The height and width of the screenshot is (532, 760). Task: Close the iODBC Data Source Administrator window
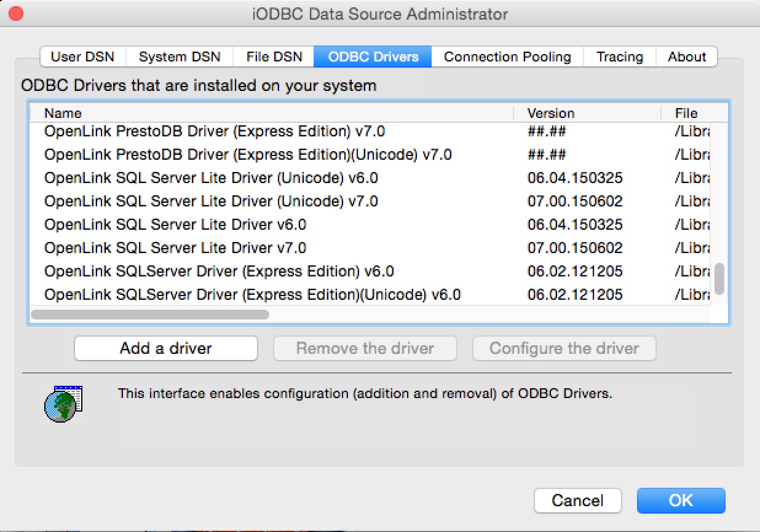(x=16, y=14)
